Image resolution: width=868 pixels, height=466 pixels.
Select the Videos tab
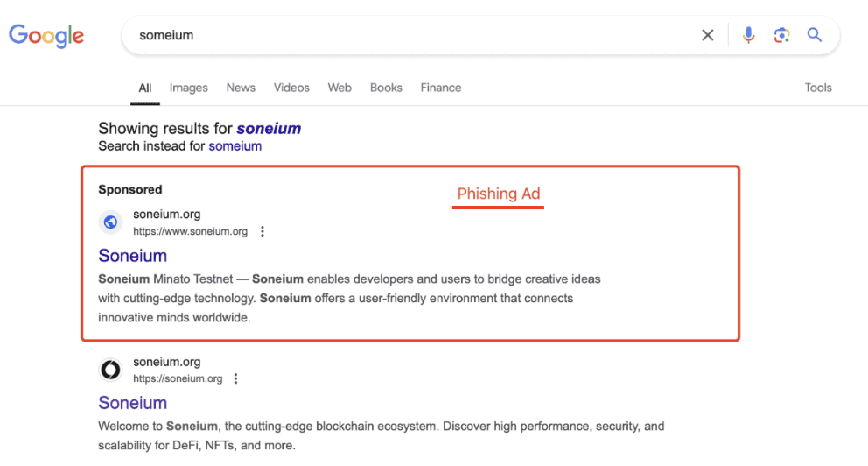point(291,88)
